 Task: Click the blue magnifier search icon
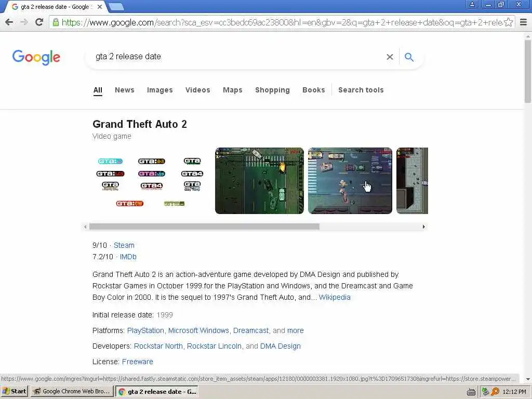409,57
